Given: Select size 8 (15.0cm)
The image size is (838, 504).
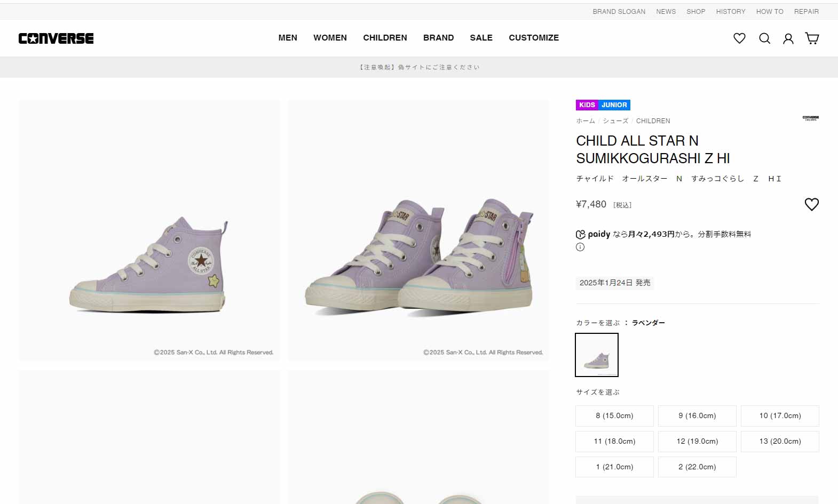Looking at the screenshot, I should 614,416.
